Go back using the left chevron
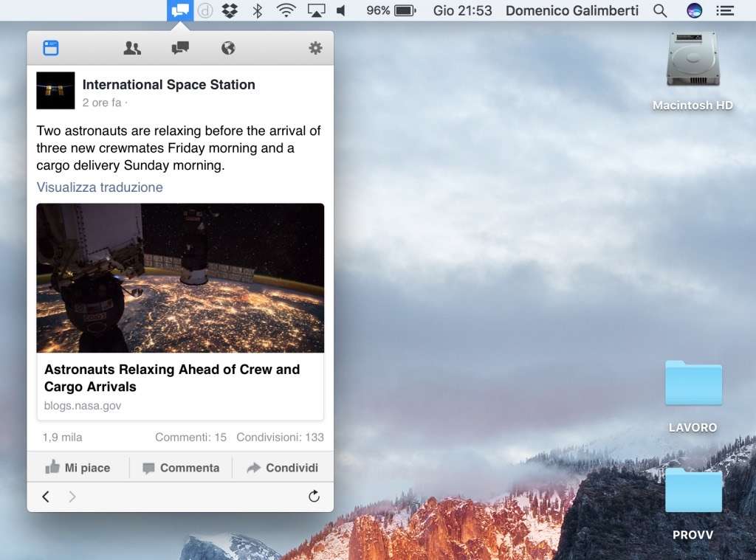 point(46,497)
